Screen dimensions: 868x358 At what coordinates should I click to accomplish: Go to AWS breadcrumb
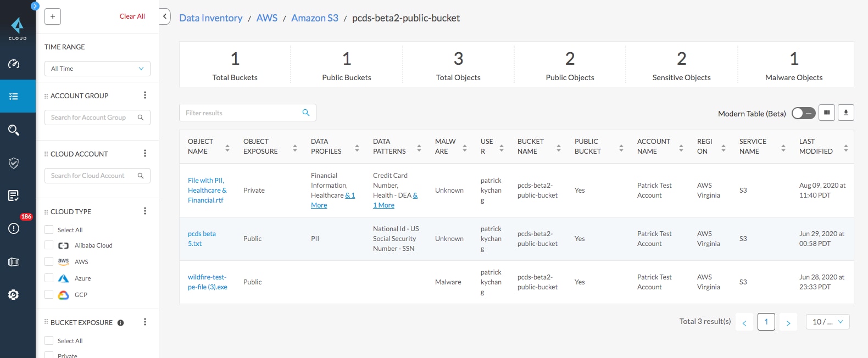(267, 18)
